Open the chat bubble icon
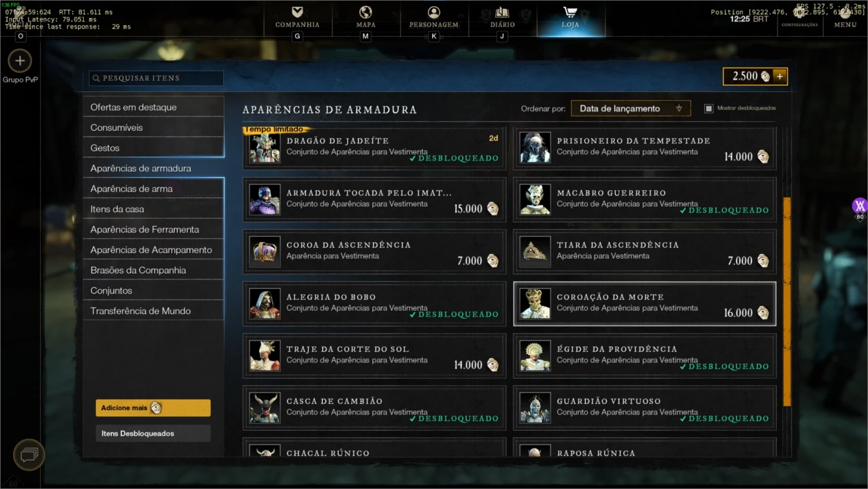This screenshot has height=489, width=868. pos(29,455)
